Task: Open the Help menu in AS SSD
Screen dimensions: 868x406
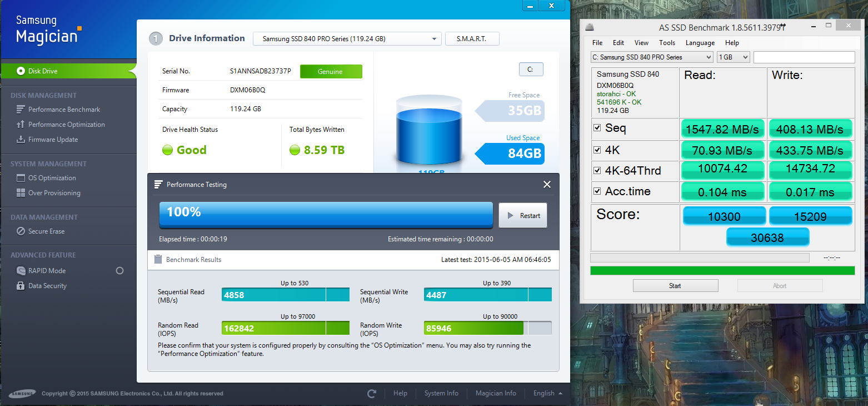Action: pyautogui.click(x=732, y=43)
